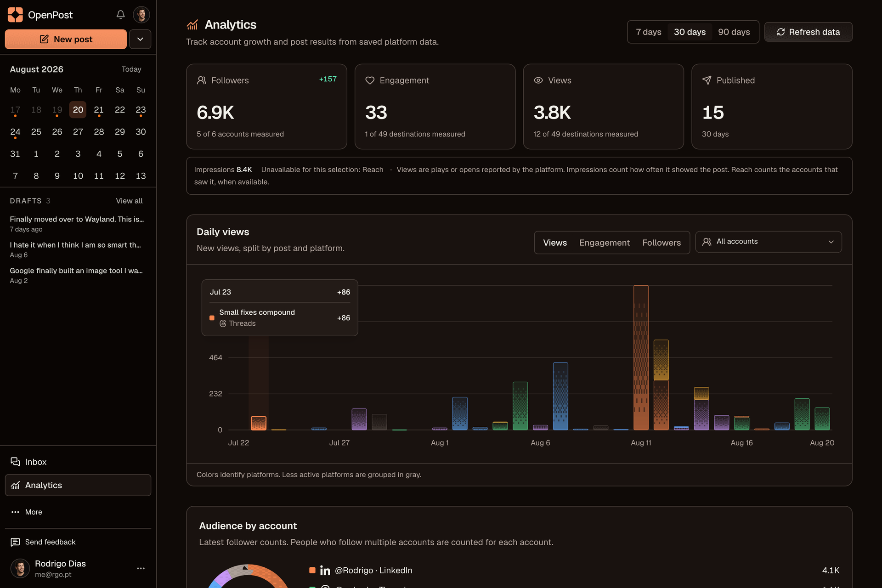View all drafts
Image resolution: width=882 pixels, height=588 pixels.
pos(129,201)
